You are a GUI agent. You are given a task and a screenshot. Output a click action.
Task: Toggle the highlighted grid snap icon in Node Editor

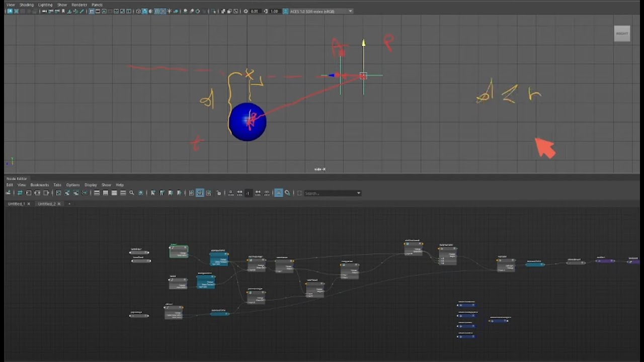tap(200, 193)
